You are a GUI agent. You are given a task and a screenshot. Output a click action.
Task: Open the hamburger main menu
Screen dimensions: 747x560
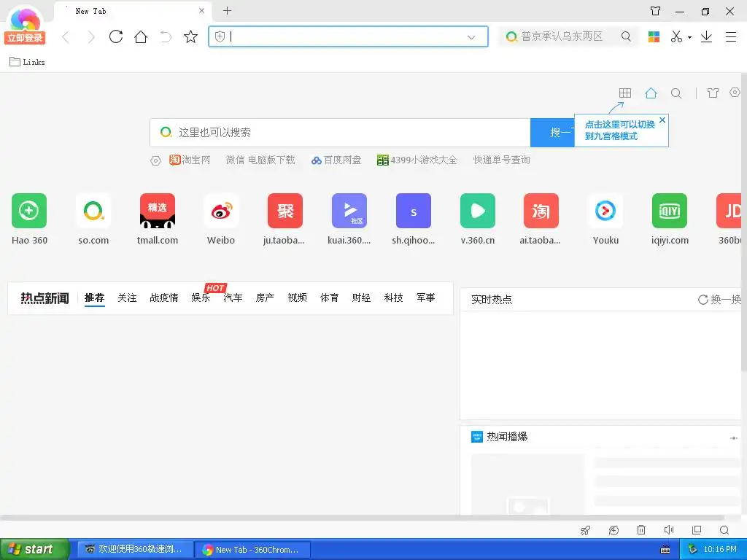(731, 36)
